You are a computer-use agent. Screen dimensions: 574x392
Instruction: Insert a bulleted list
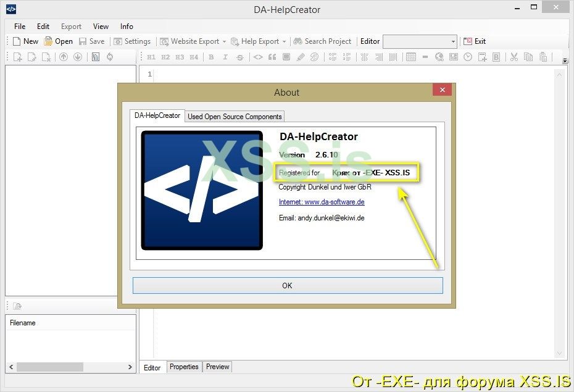pos(333,57)
